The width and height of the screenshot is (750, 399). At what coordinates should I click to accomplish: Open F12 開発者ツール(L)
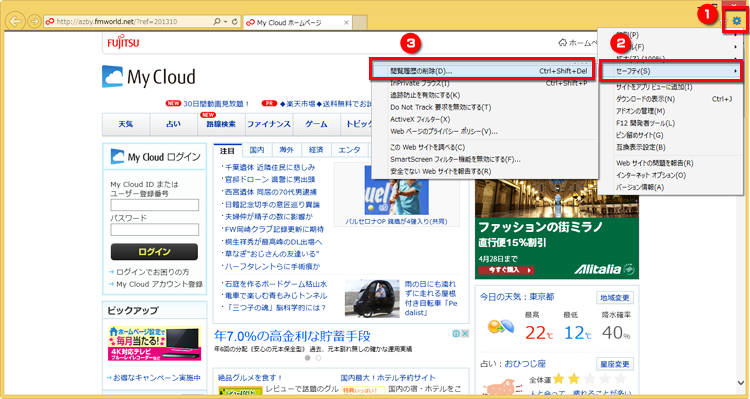(x=671, y=123)
